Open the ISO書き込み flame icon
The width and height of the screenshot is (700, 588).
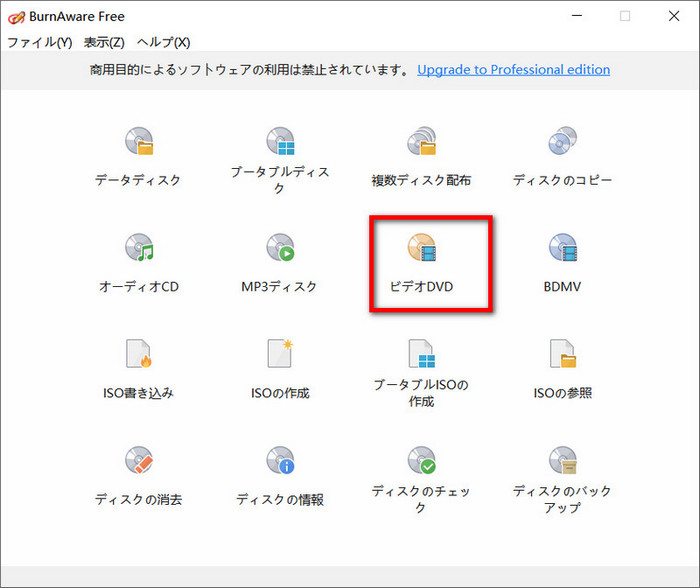(139, 354)
